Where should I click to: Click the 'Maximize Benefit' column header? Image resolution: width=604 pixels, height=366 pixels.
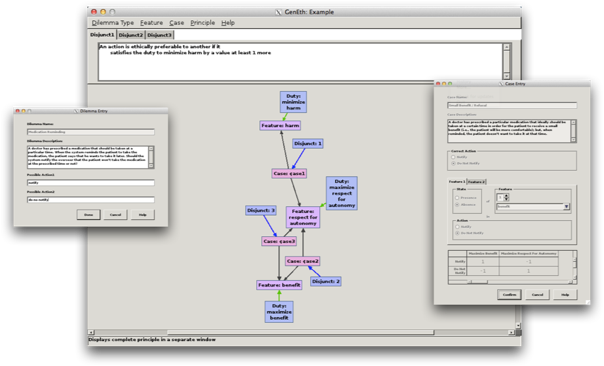click(483, 254)
